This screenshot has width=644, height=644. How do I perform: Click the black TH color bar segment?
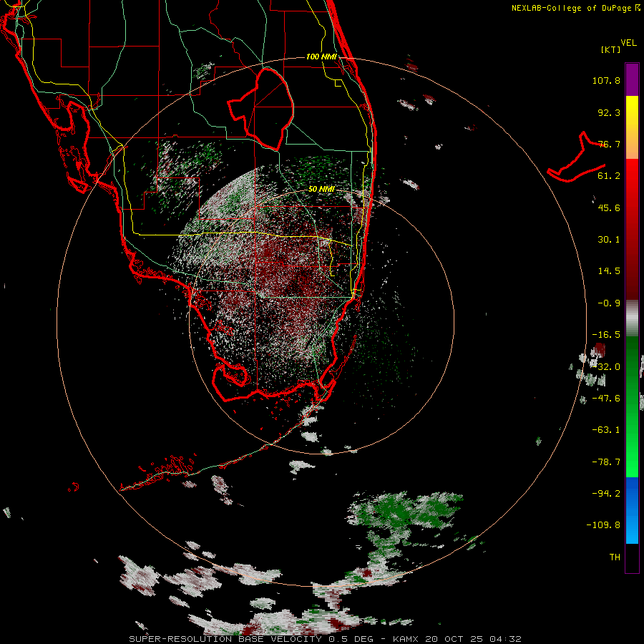[x=632, y=557]
